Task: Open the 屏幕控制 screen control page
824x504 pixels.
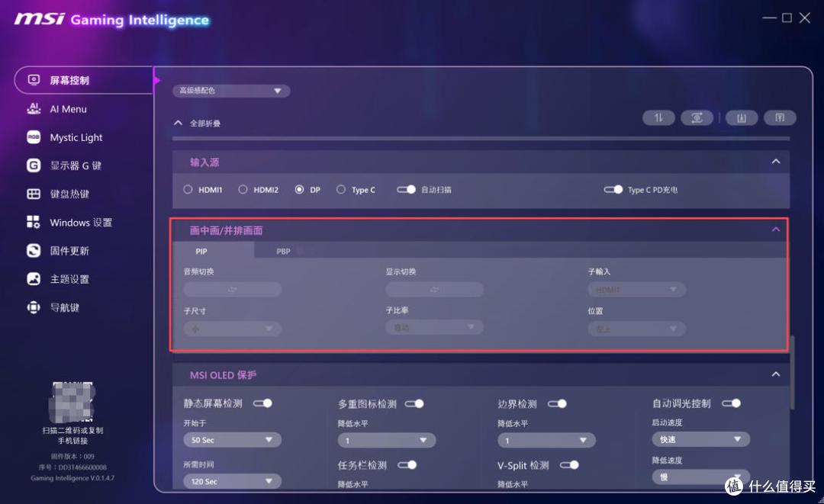Action: 84,80
